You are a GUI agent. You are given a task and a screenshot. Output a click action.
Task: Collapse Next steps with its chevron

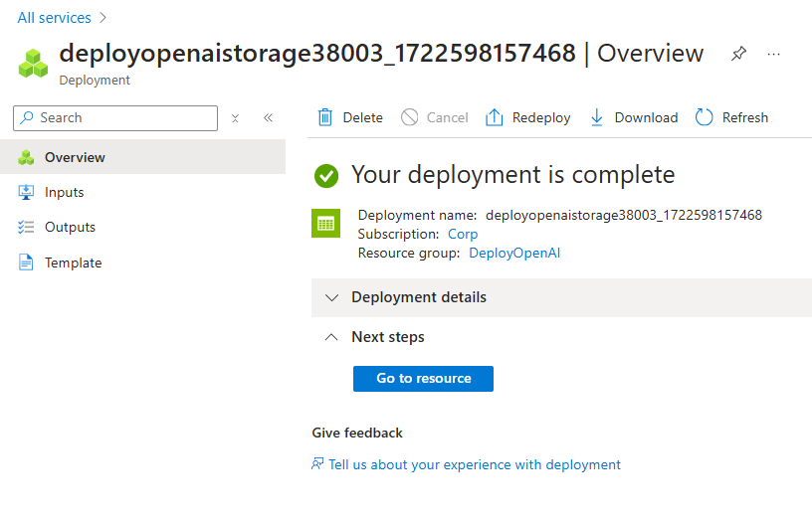click(331, 337)
